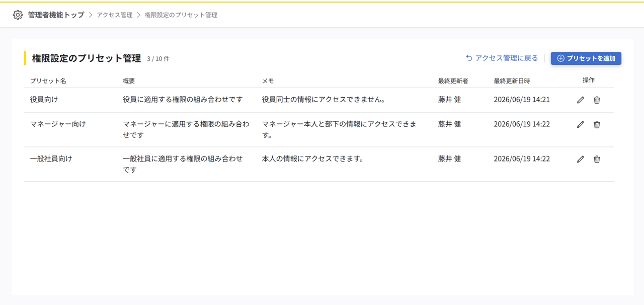Delete the マネージャー向け preset with trash icon

coord(597,124)
